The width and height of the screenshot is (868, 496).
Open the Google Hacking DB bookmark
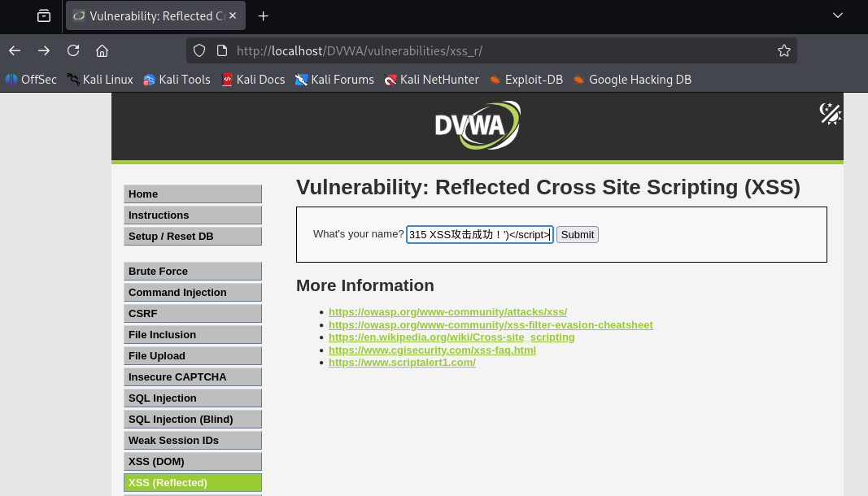(631, 80)
